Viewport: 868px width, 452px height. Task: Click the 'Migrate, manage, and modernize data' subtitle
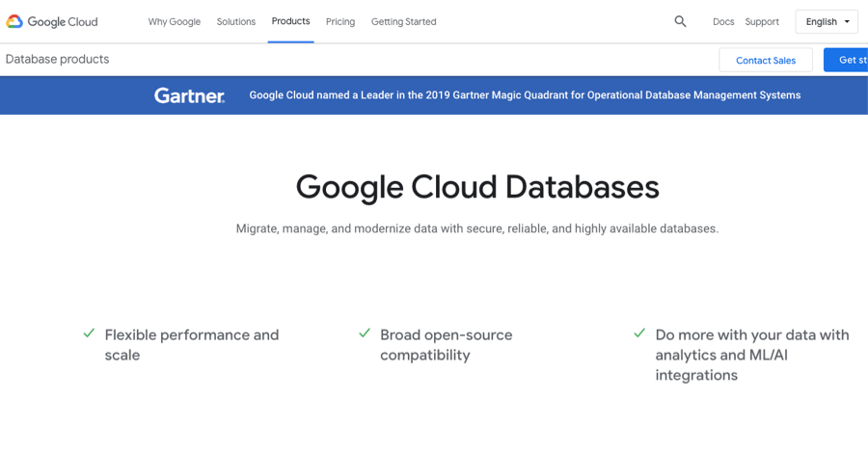477,228
